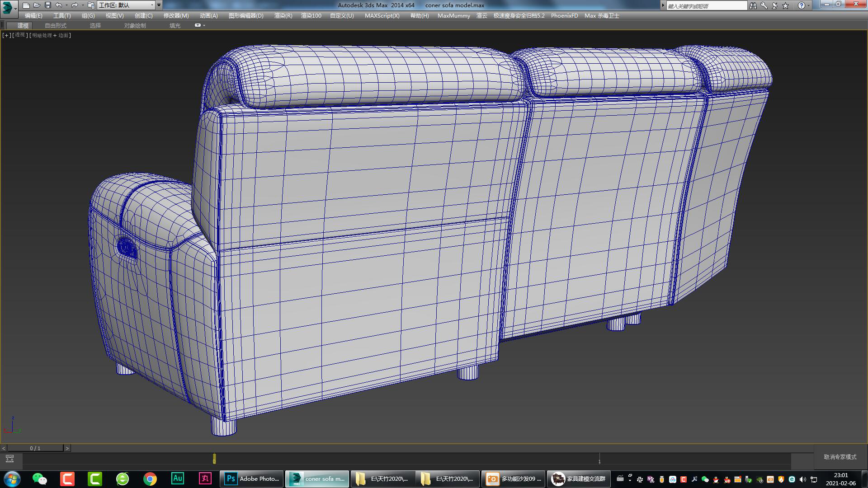The height and width of the screenshot is (488, 868).
Task: Toggle the viewport shading label 明暗处理+边面
Action: (x=50, y=35)
